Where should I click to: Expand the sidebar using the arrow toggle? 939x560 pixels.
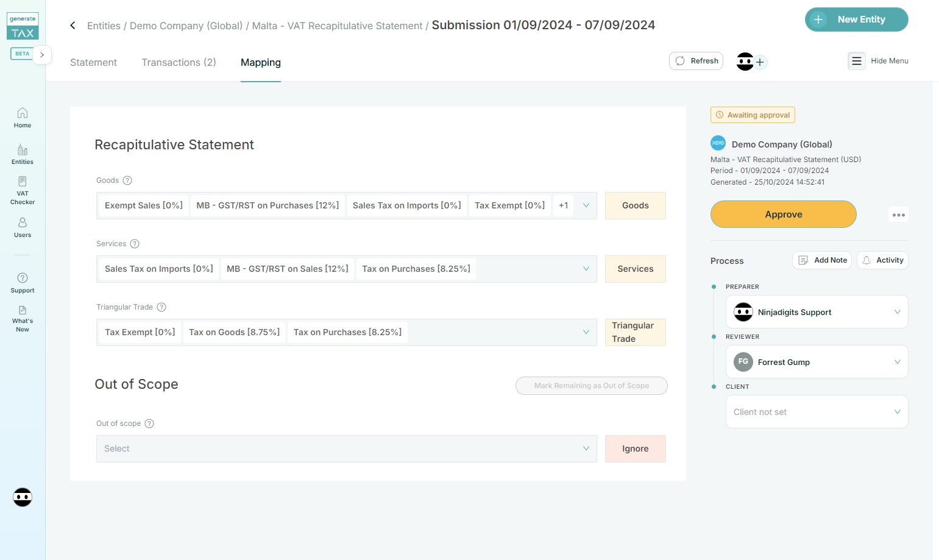point(42,54)
